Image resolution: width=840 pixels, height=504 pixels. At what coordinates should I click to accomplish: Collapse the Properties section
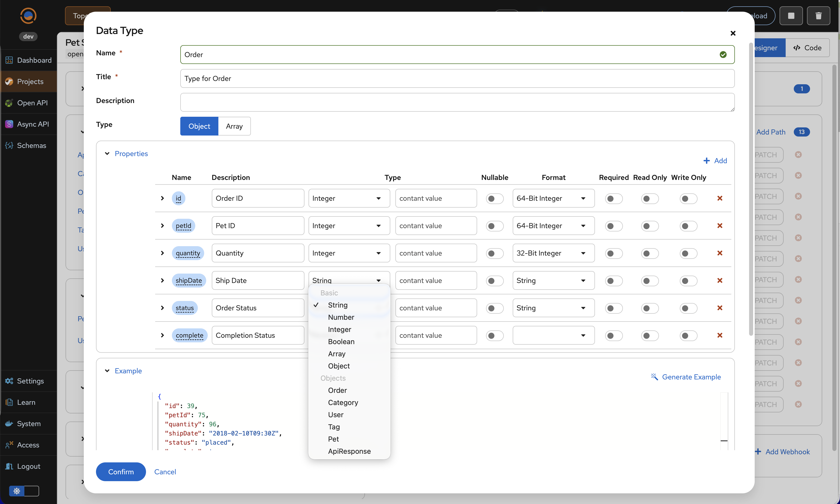coord(107,154)
